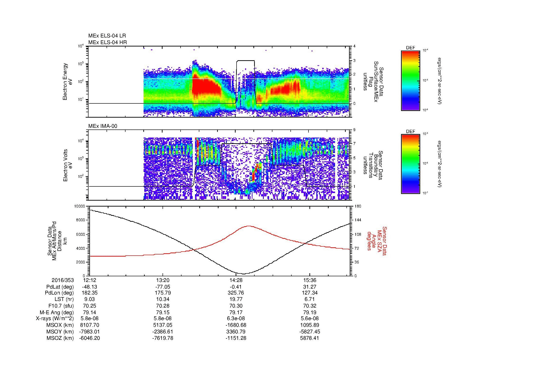555x392 pixels.
Task: Click the 'MSOY (km)' row label
Action: [x=60, y=332]
